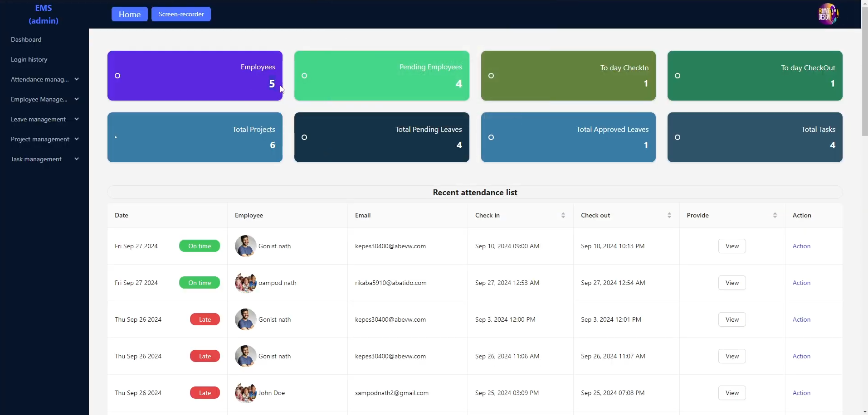The image size is (868, 415).
Task: Toggle sorting on the Check in column
Action: coord(564,215)
